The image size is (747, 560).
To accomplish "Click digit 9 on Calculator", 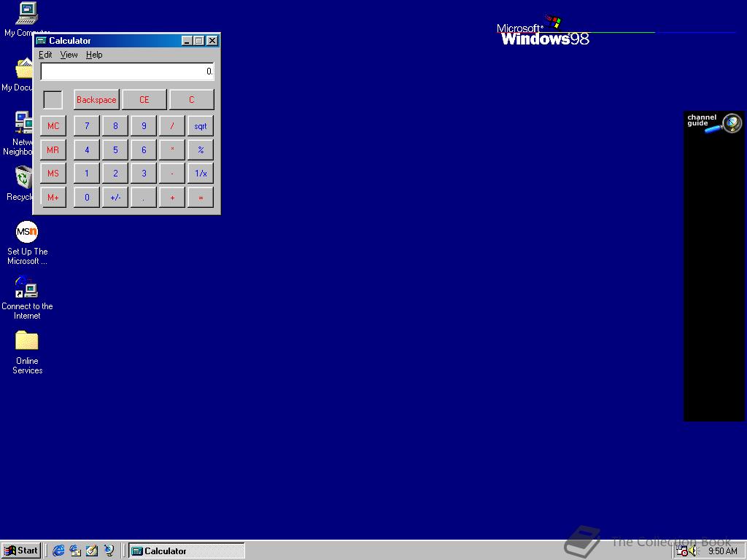I will pos(144,125).
